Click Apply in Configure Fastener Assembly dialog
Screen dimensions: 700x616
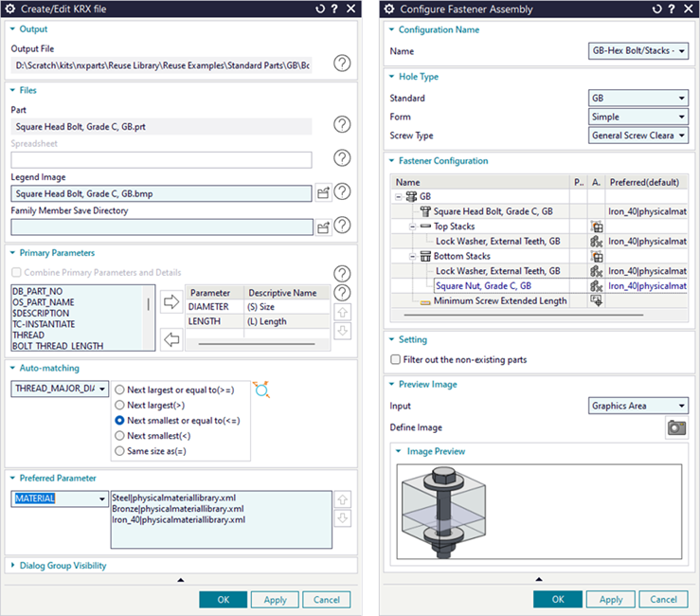(611, 600)
